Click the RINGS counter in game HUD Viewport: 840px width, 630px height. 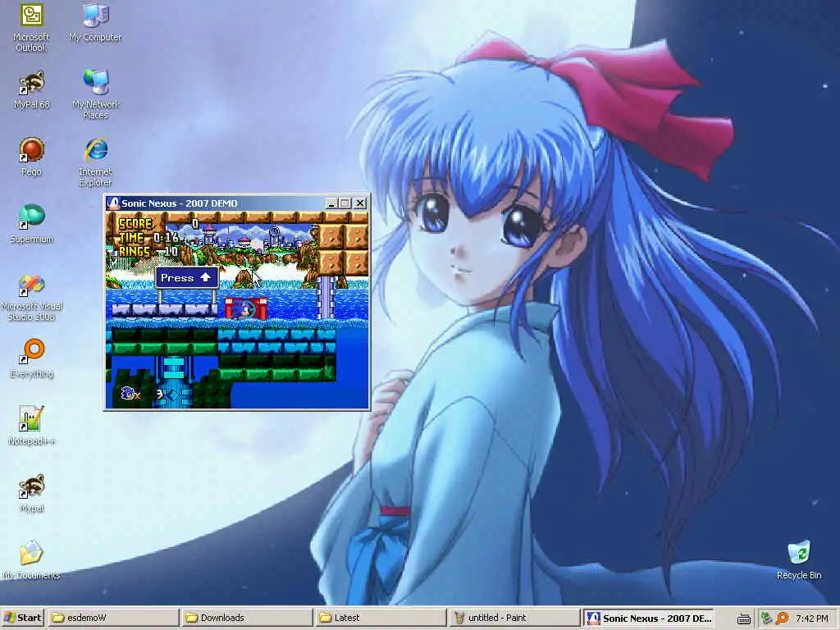pos(148,251)
